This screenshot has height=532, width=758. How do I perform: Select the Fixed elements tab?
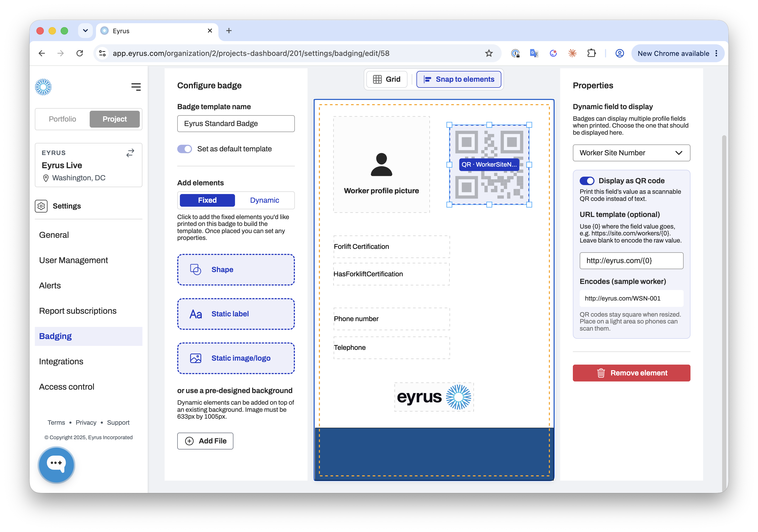coord(207,200)
